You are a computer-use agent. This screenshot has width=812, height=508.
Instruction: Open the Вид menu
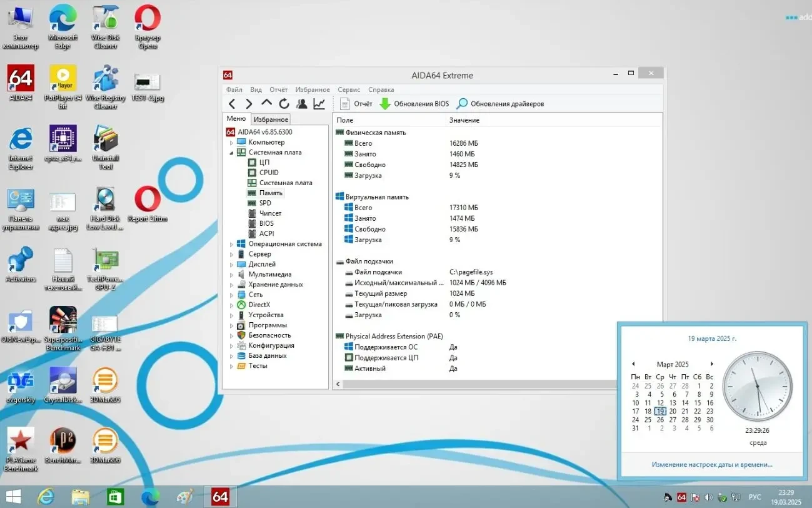(256, 89)
